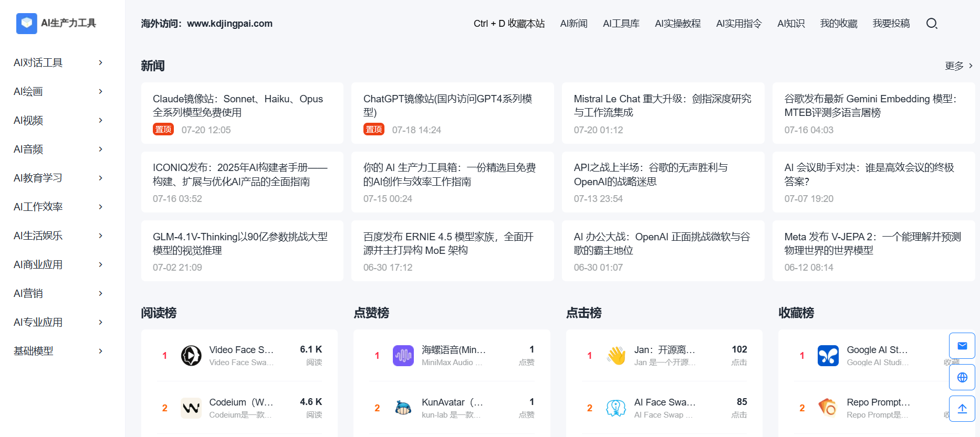The height and width of the screenshot is (437, 980).
Task: Click Repo Prompt… title in 收藏榜
Action: pyautogui.click(x=878, y=402)
